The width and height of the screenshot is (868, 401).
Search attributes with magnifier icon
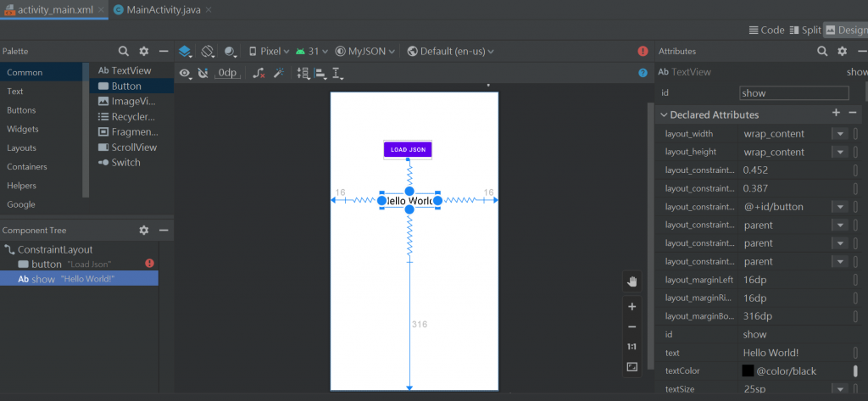pyautogui.click(x=822, y=51)
